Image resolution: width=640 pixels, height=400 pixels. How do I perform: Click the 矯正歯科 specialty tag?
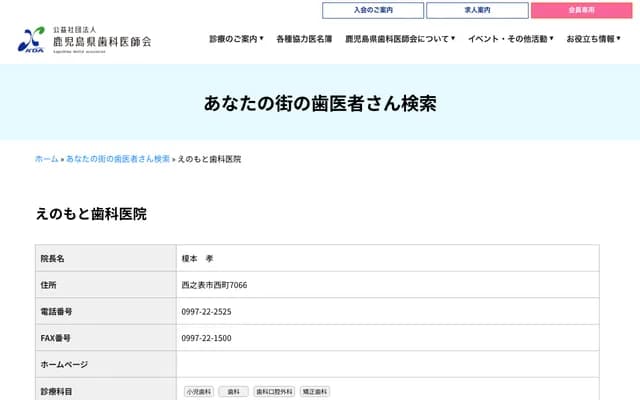tap(315, 391)
